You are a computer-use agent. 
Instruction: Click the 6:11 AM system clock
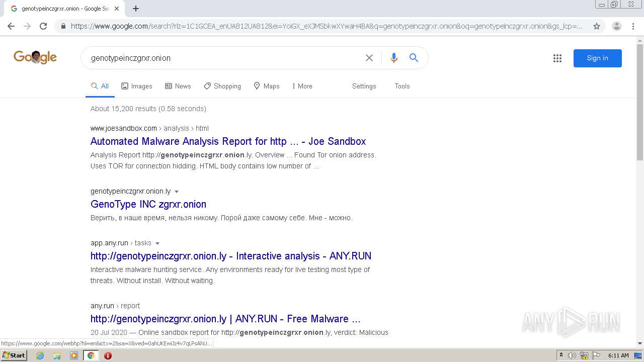coord(618,355)
